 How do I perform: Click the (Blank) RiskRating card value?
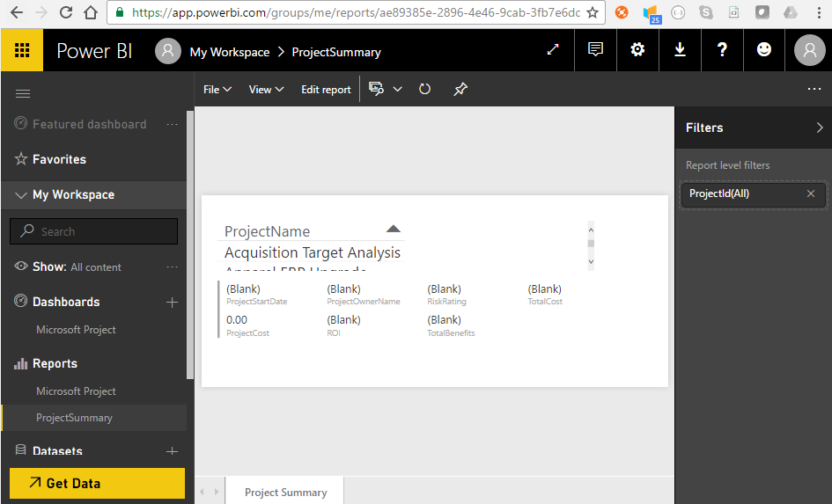444,289
